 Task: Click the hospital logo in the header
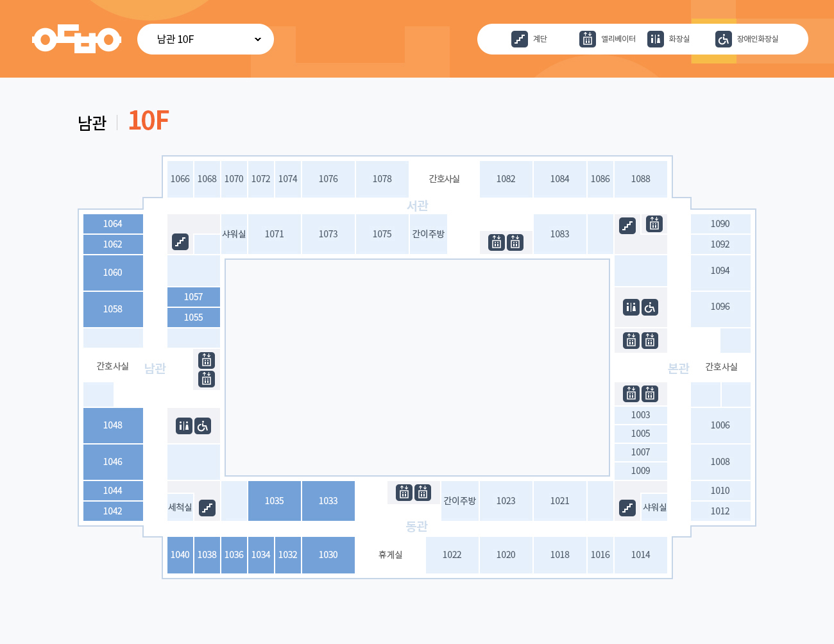(x=77, y=39)
